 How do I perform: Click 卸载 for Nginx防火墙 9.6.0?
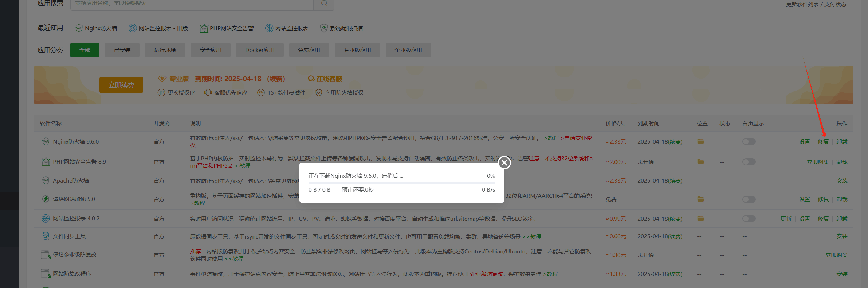[842, 141]
